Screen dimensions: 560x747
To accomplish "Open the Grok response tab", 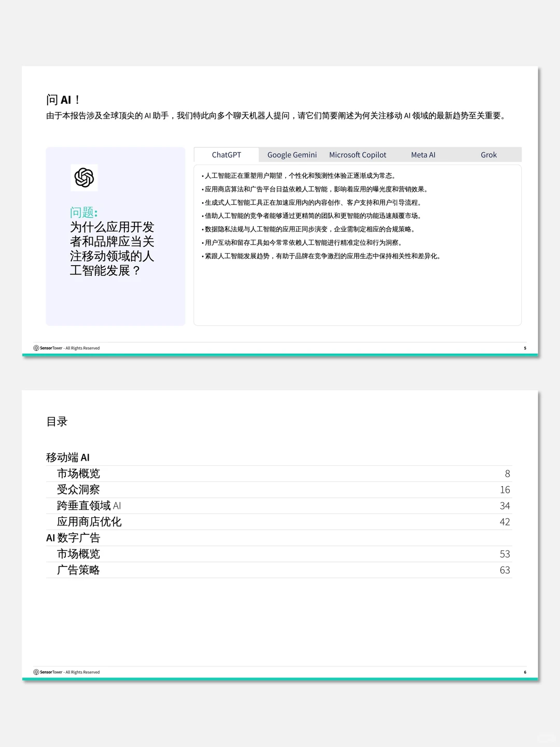I will 488,155.
